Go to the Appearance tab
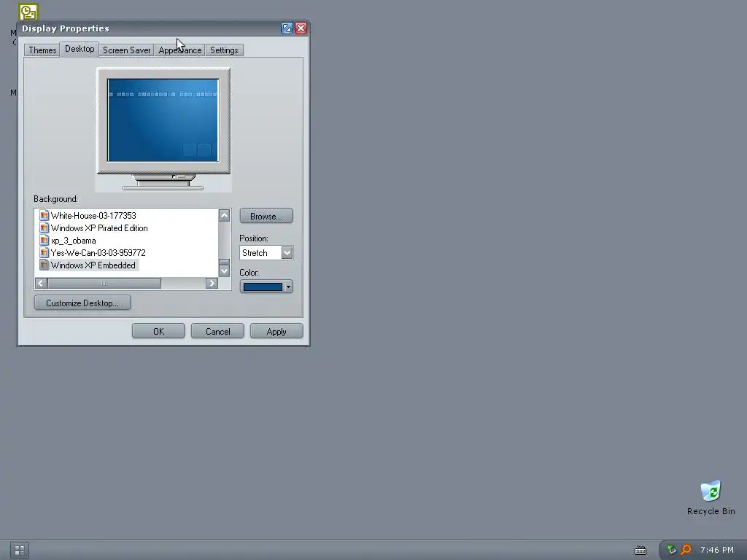747x560 pixels. click(x=180, y=50)
